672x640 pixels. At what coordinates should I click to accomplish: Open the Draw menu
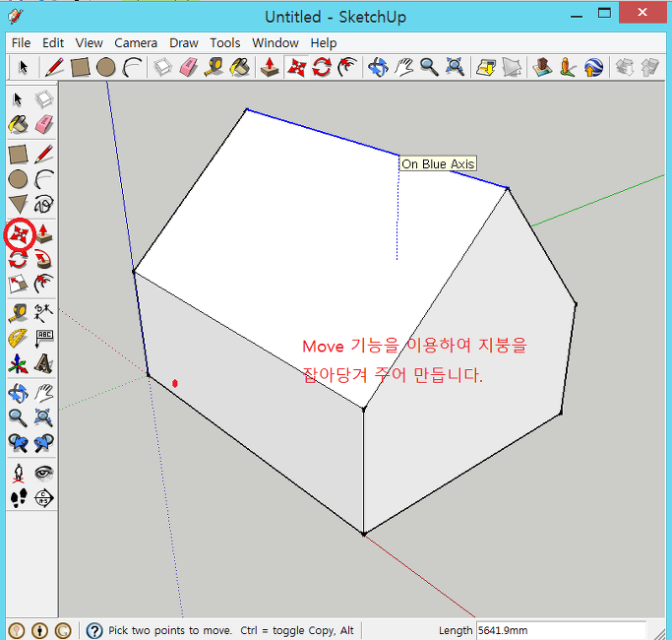pos(183,43)
